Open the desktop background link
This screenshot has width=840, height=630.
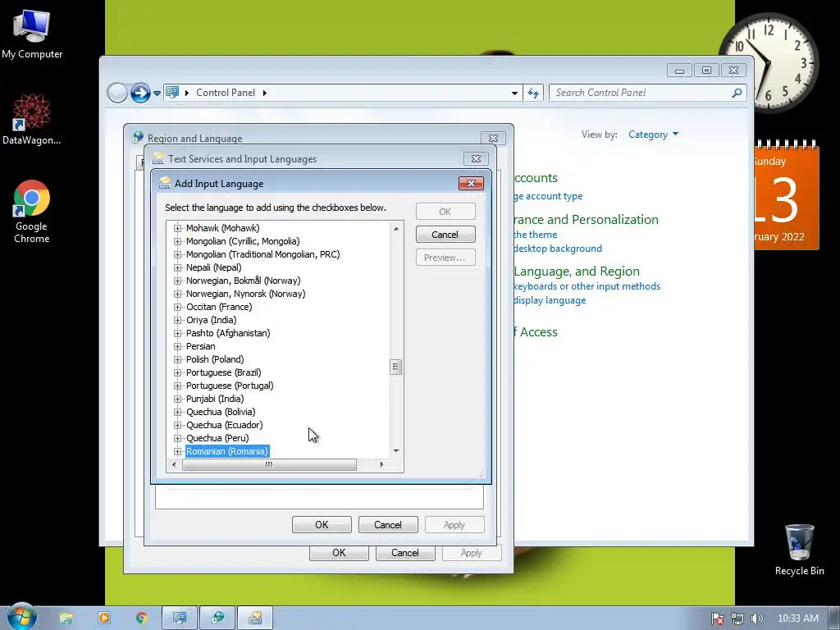pyautogui.click(x=557, y=249)
